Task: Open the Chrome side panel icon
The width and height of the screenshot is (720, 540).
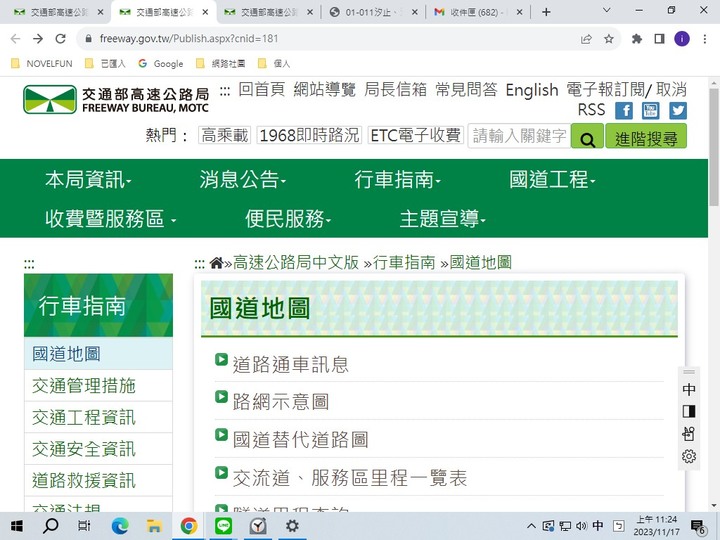Action: [659, 39]
